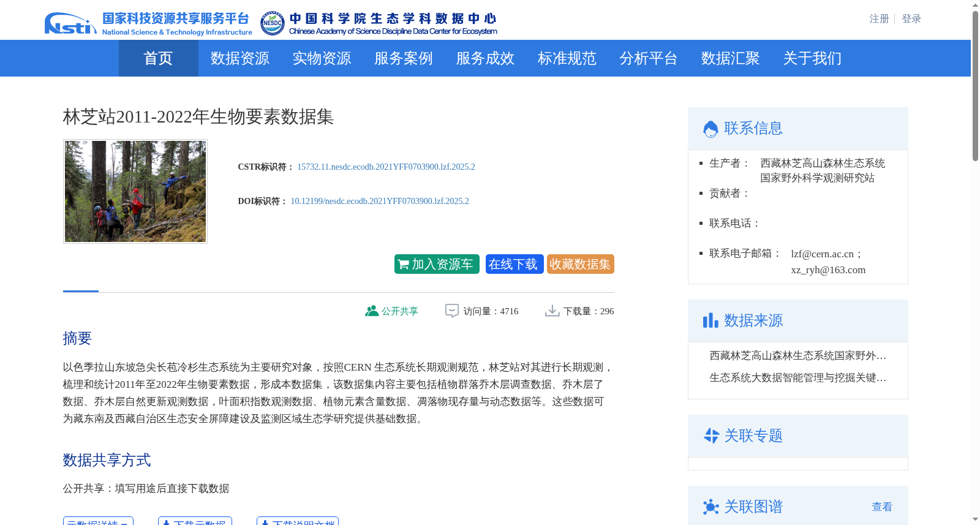Open the CSTR identifier link
980x525 pixels.
point(386,167)
